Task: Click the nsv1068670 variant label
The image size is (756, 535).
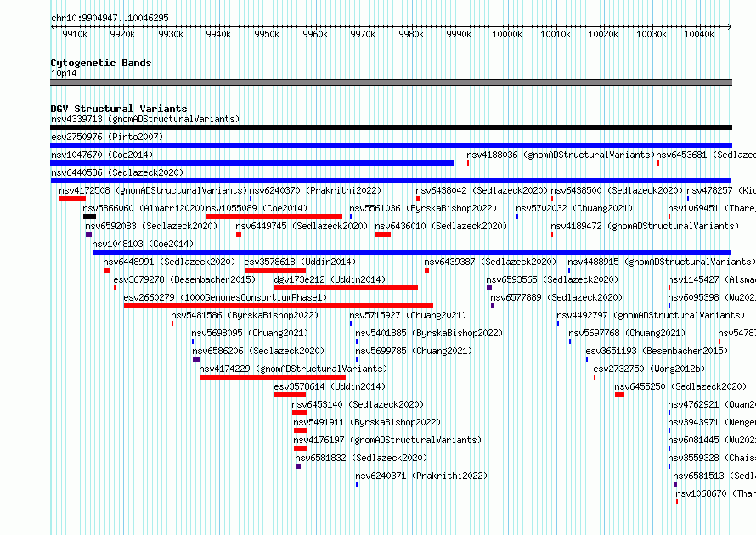Action: pos(715,493)
